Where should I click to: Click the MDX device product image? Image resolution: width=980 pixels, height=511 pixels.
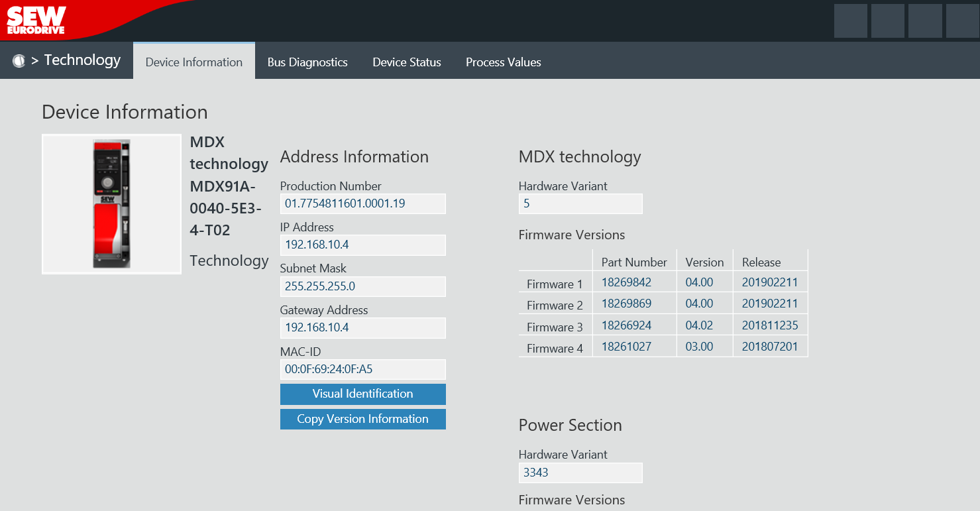click(x=111, y=204)
